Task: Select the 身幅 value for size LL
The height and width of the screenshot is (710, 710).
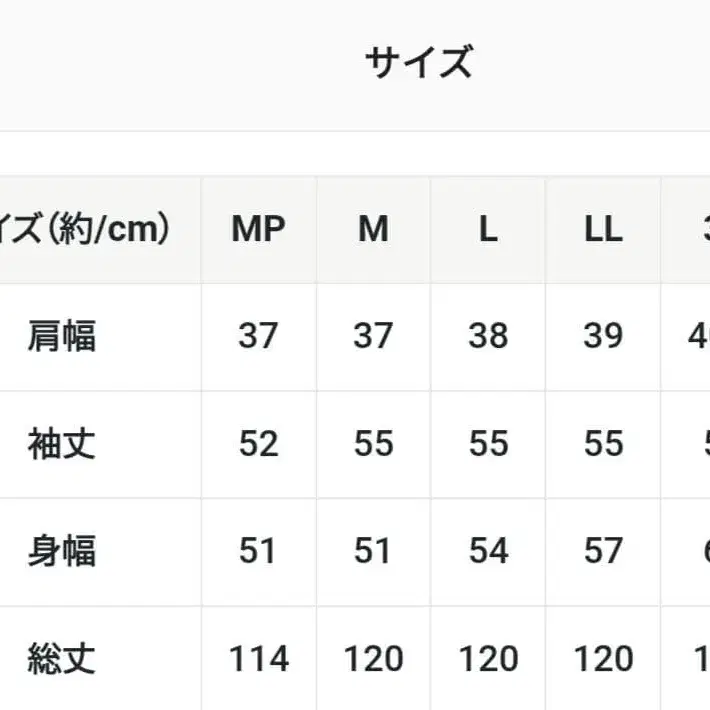Action: point(603,551)
